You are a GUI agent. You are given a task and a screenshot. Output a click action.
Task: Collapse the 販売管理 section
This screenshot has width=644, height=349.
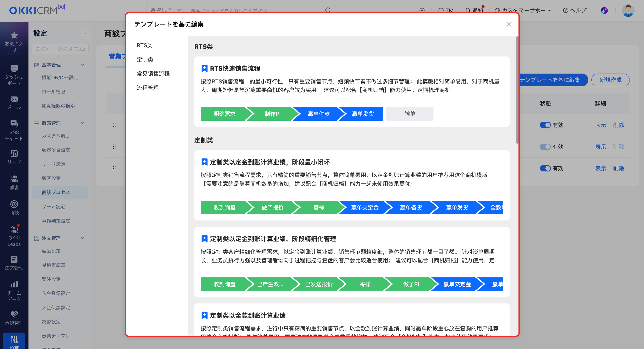click(83, 123)
